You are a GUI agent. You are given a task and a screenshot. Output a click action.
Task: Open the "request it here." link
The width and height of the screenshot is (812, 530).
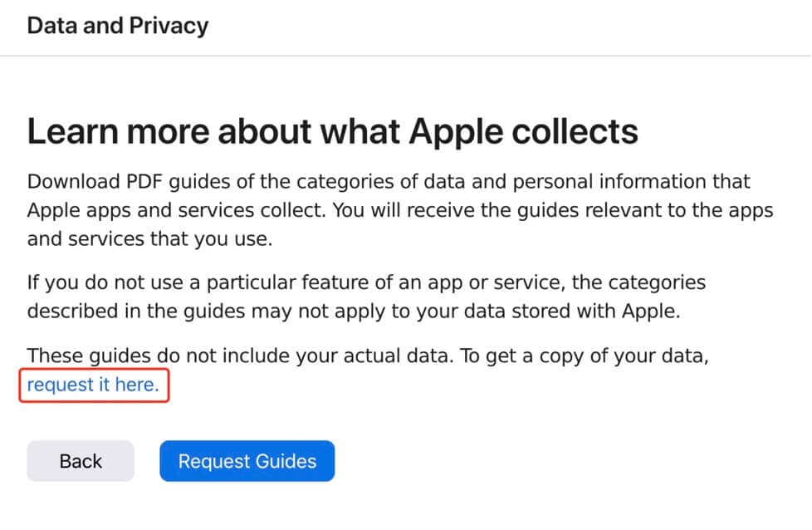pyautogui.click(x=93, y=385)
